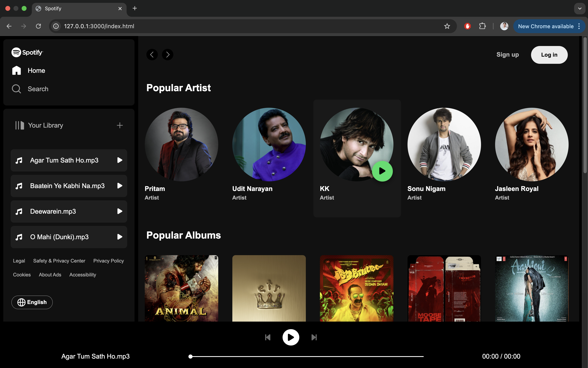Click green play button on KK card
Viewport: 588px width, 368px height.
tap(382, 171)
